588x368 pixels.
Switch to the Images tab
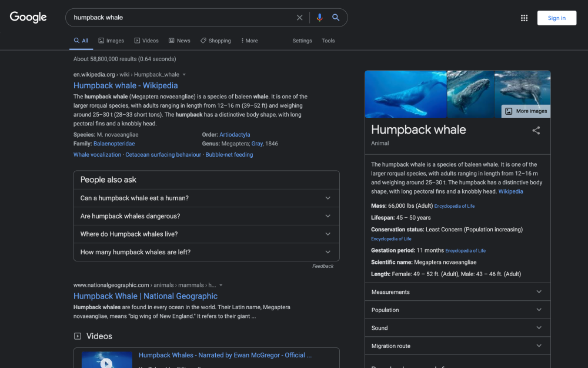point(111,41)
